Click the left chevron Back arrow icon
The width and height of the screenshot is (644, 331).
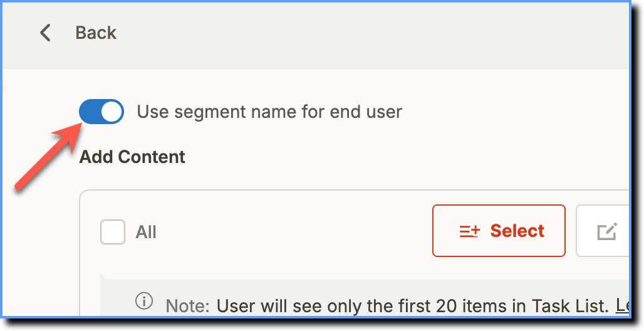point(45,33)
